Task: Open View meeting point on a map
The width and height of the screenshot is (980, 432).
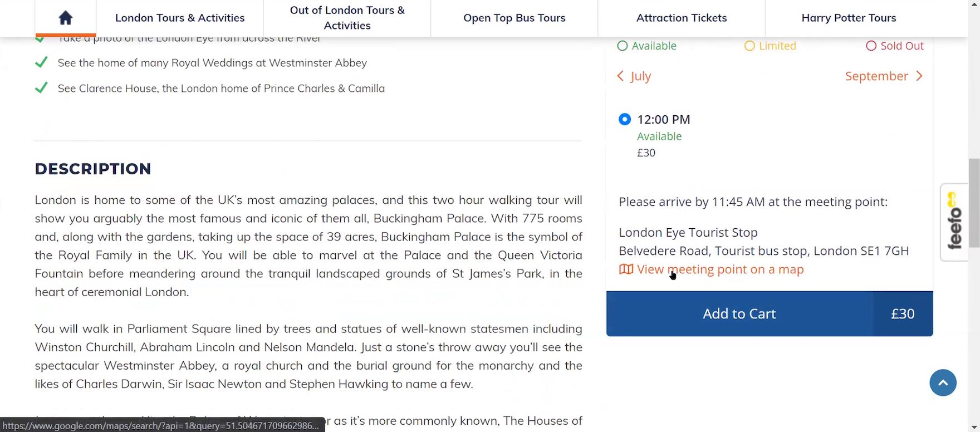Action: click(x=720, y=269)
